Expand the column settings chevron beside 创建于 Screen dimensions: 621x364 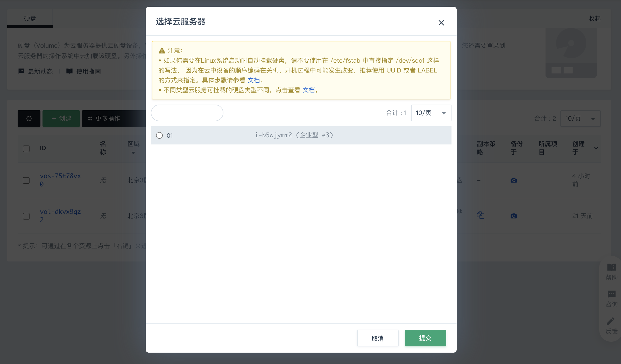pos(596,148)
